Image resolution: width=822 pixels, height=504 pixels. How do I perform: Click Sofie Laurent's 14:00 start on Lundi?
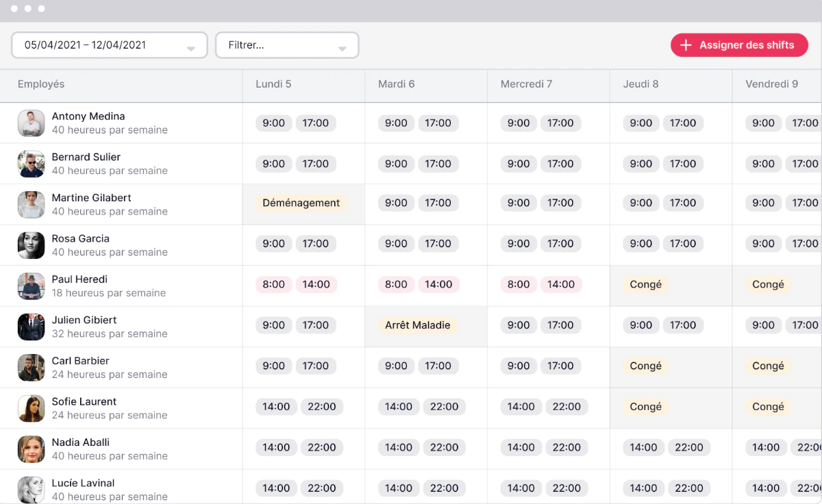click(x=276, y=407)
